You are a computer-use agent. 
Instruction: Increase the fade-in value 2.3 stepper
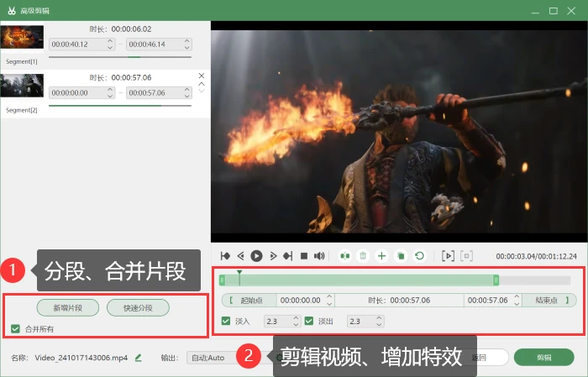(x=296, y=318)
